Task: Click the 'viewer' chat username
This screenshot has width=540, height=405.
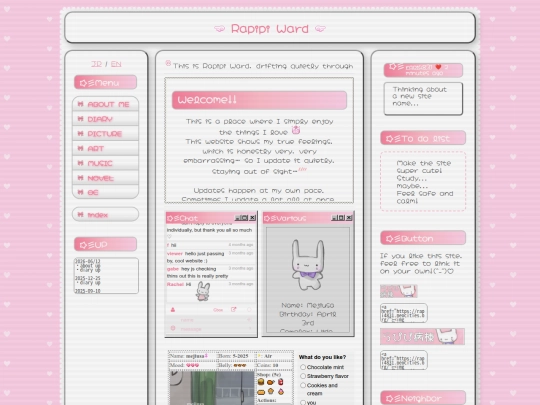Action: [175, 253]
